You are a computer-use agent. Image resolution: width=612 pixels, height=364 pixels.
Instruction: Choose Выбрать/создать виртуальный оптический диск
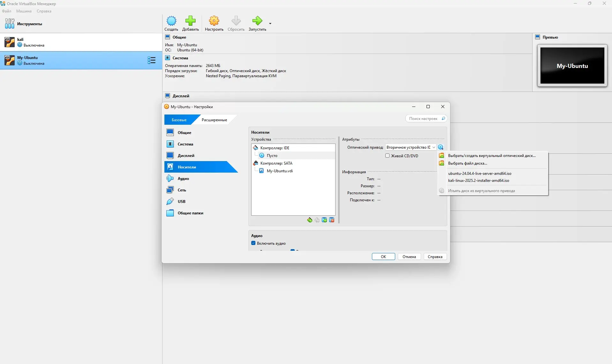pos(493,156)
